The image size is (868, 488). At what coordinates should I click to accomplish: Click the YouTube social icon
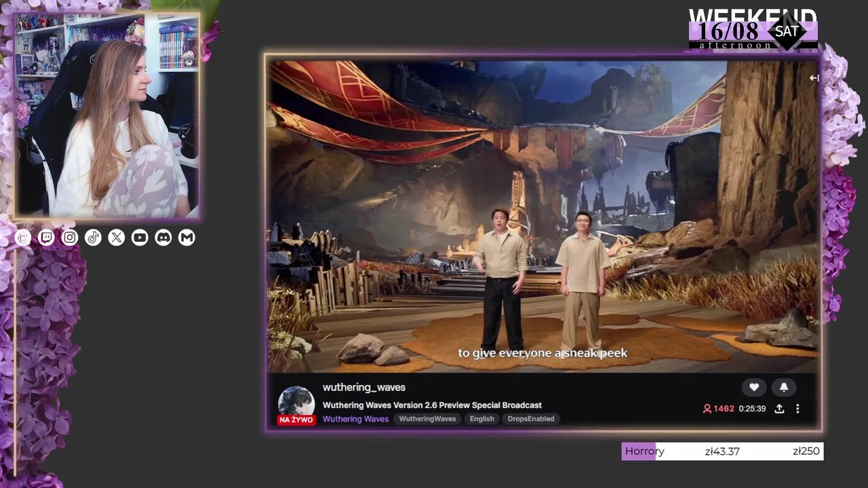(x=140, y=237)
